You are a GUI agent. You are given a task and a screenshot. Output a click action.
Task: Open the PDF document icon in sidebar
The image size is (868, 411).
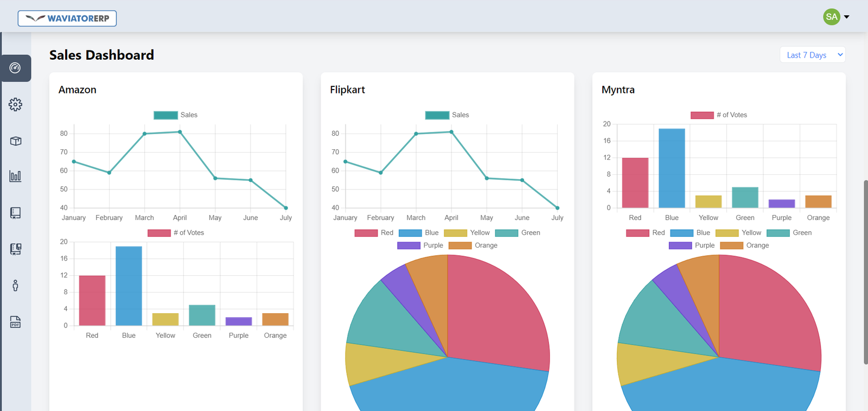point(15,322)
